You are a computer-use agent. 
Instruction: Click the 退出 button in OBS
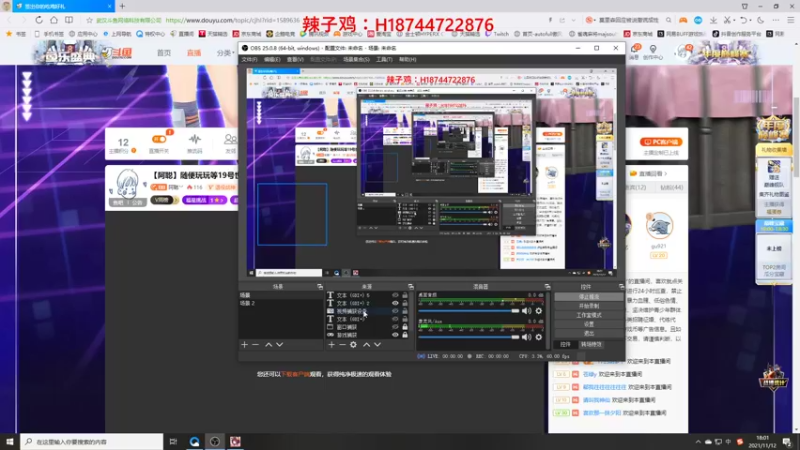click(x=589, y=333)
